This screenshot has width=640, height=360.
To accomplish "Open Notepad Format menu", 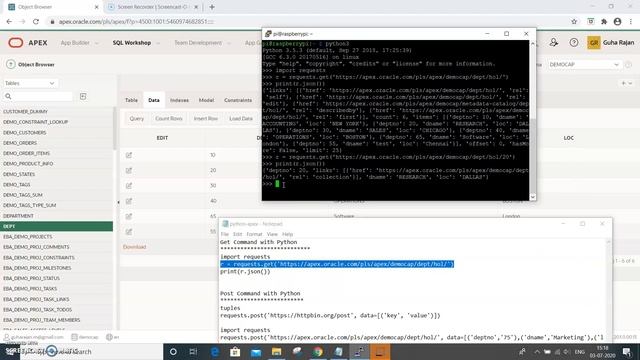I will pyautogui.click(x=254, y=234).
